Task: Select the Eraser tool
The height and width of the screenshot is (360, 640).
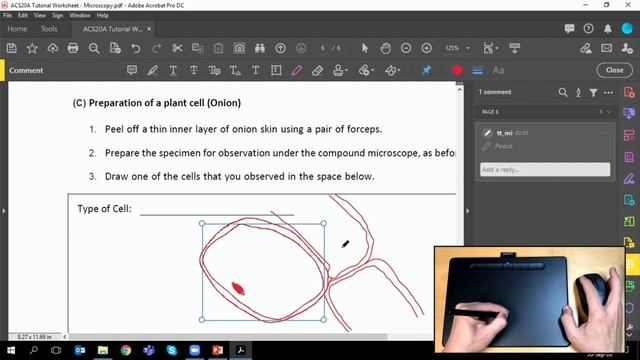Action: coord(318,70)
